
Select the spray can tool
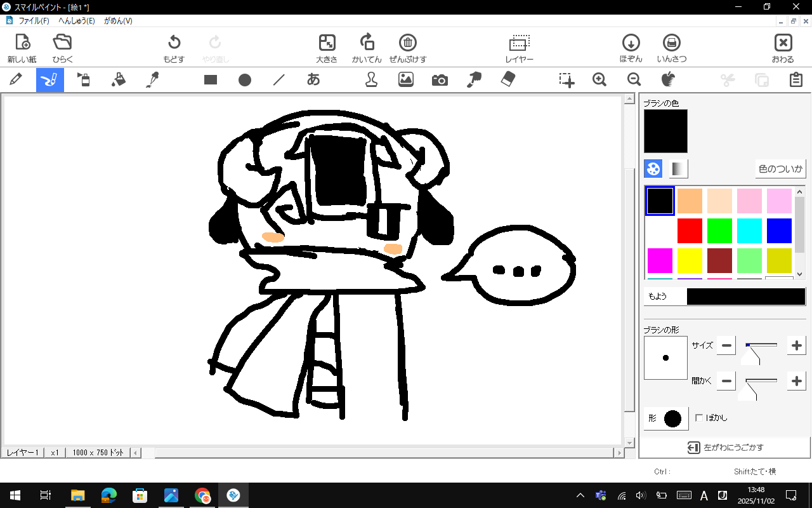pyautogui.click(x=84, y=79)
